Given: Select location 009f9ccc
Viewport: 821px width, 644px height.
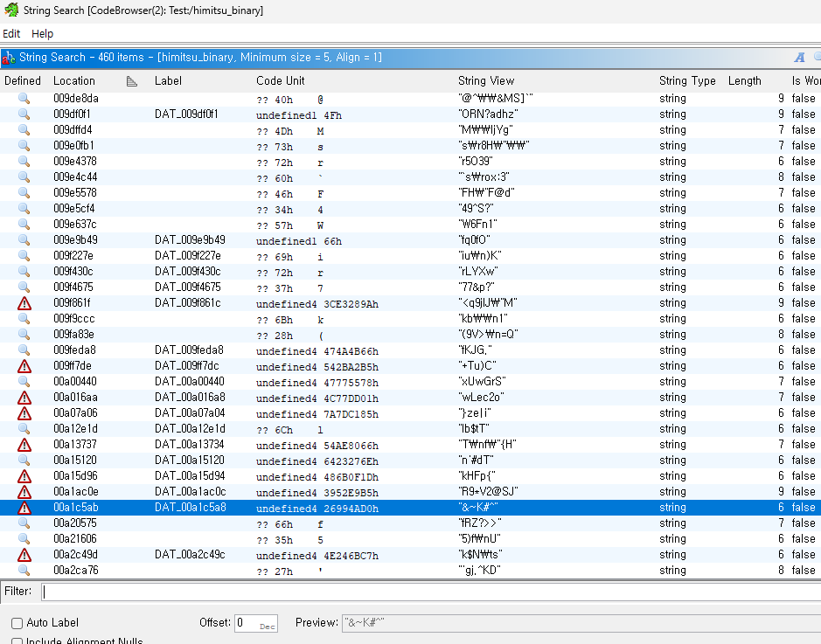Looking at the screenshot, I should click(x=73, y=318).
